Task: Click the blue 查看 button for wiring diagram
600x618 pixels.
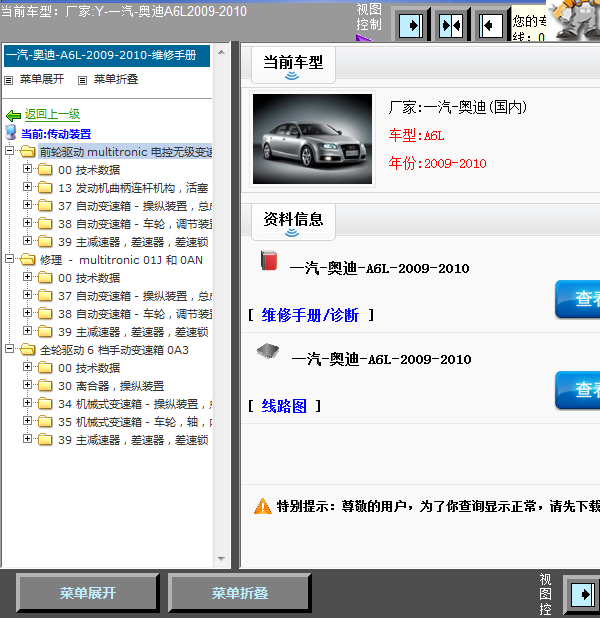Action: pos(578,390)
